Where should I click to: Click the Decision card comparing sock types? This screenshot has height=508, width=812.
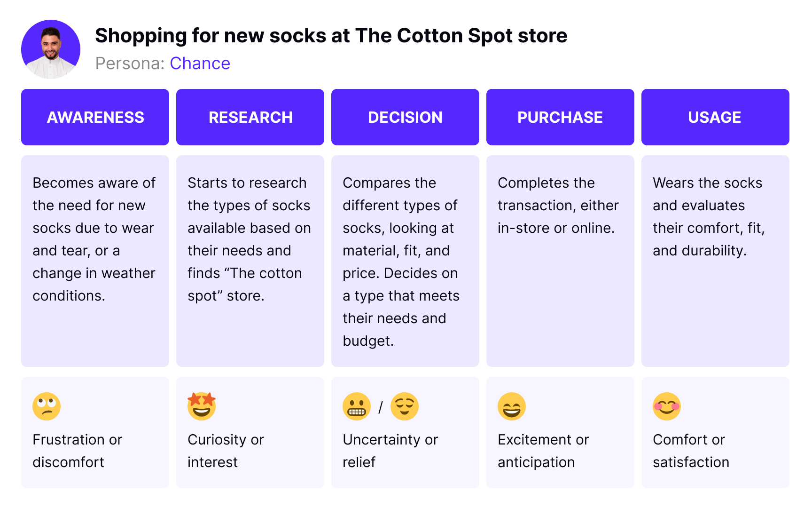tap(405, 261)
